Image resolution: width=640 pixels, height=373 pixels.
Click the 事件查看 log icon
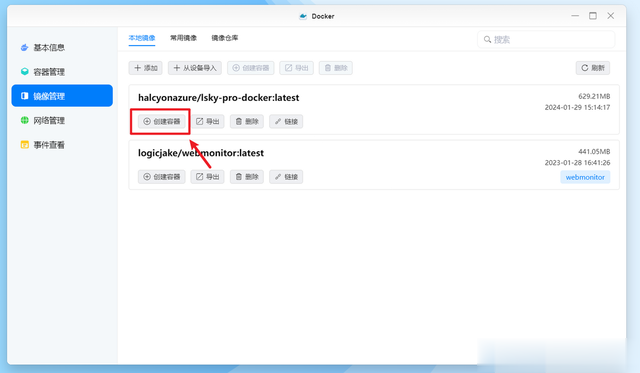point(24,145)
